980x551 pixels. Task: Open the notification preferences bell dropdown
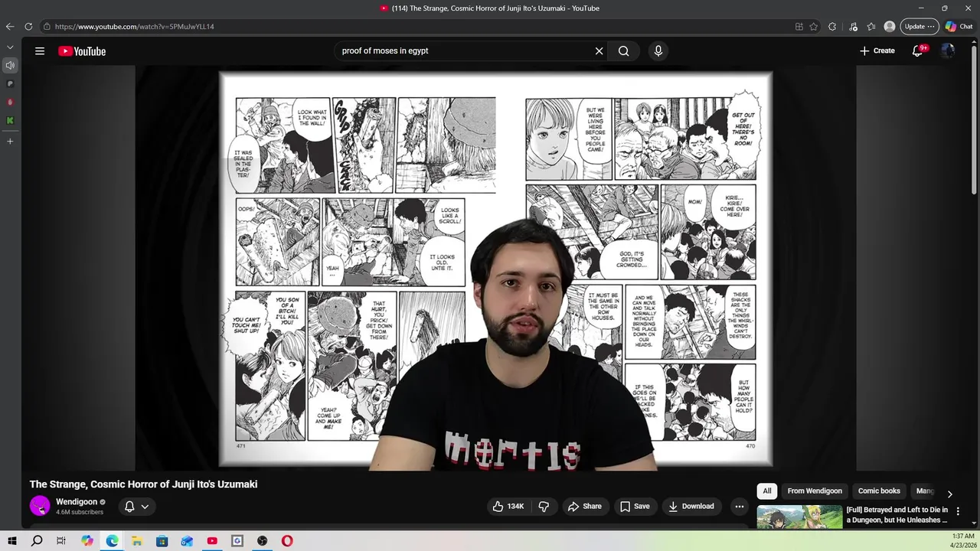pyautogui.click(x=137, y=506)
